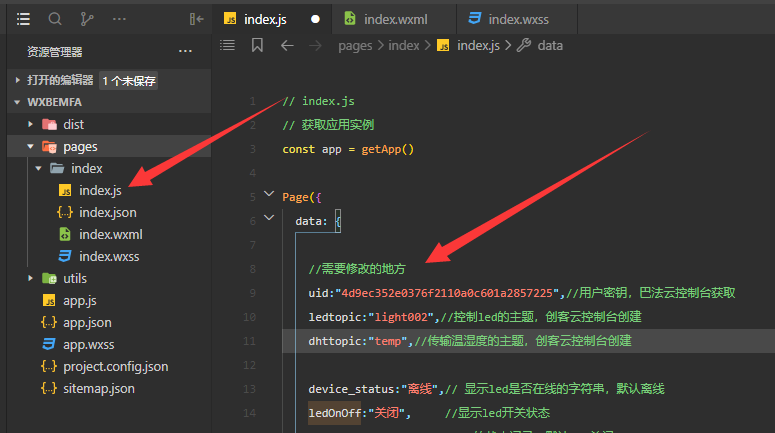
Task: Switch to the index.wxss tab
Action: tap(517, 19)
